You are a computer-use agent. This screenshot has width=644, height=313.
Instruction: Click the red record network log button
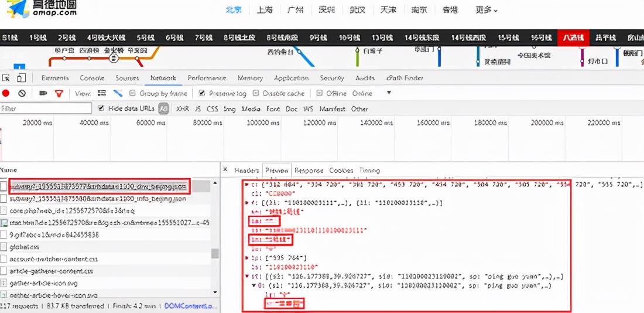point(5,93)
